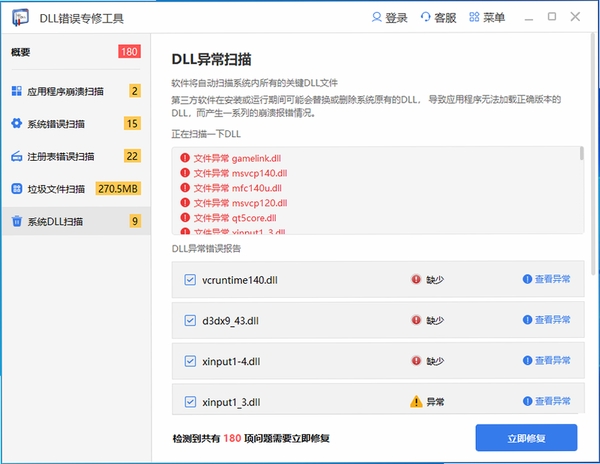Click the 文件异常 qt5core.dll log entry
Viewport: 600px width, 464px height.
pos(235,218)
